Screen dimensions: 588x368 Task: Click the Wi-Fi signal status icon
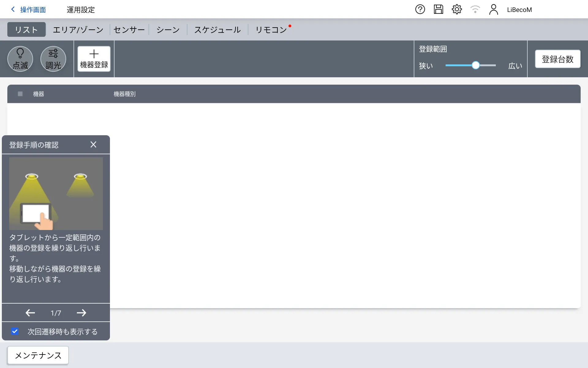pos(475,10)
